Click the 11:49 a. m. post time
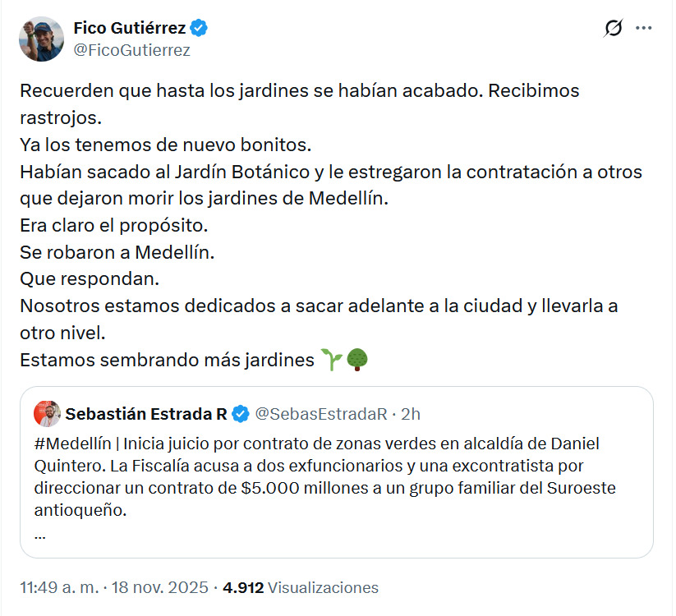676x616 pixels. coord(59,588)
